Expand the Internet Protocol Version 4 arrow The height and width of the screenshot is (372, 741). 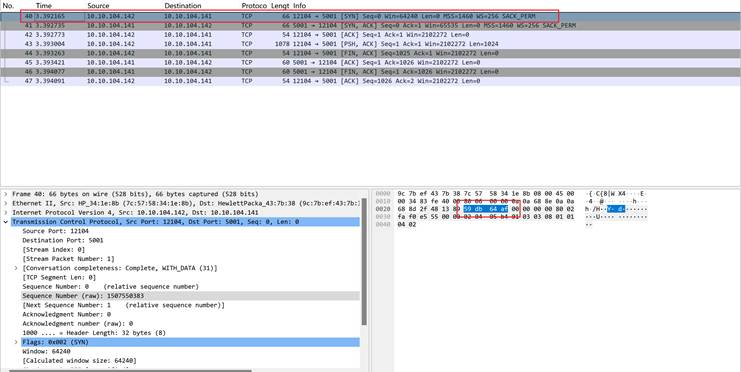(x=6, y=213)
